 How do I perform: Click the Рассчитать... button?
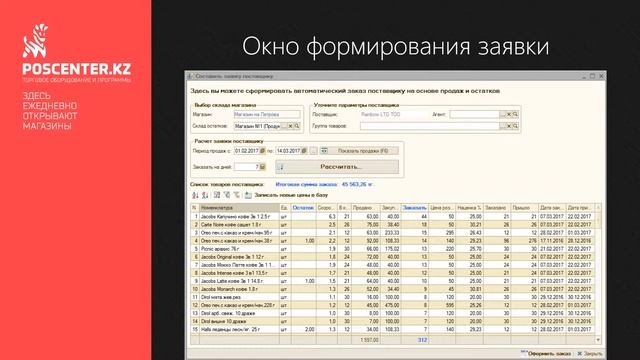pyautogui.click(x=337, y=167)
